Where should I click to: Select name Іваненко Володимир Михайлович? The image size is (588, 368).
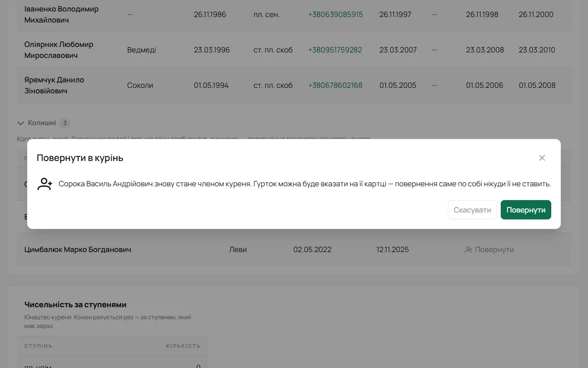(x=61, y=14)
